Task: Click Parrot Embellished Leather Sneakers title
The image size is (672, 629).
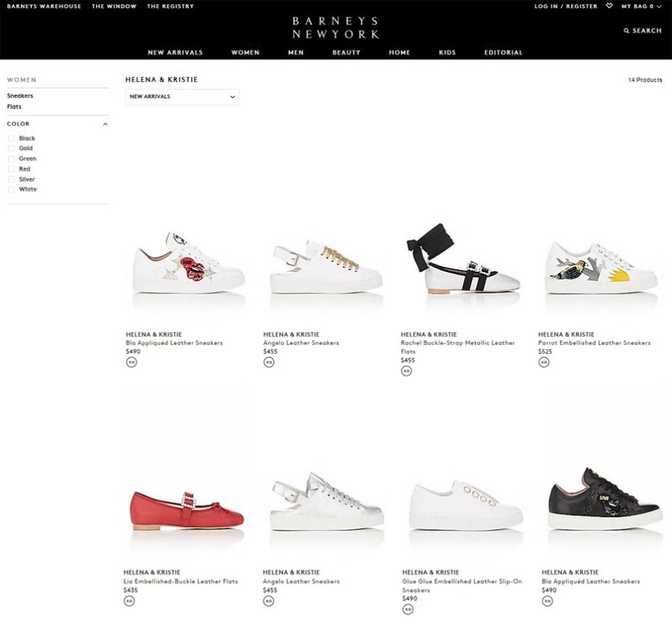Action: coord(594,343)
